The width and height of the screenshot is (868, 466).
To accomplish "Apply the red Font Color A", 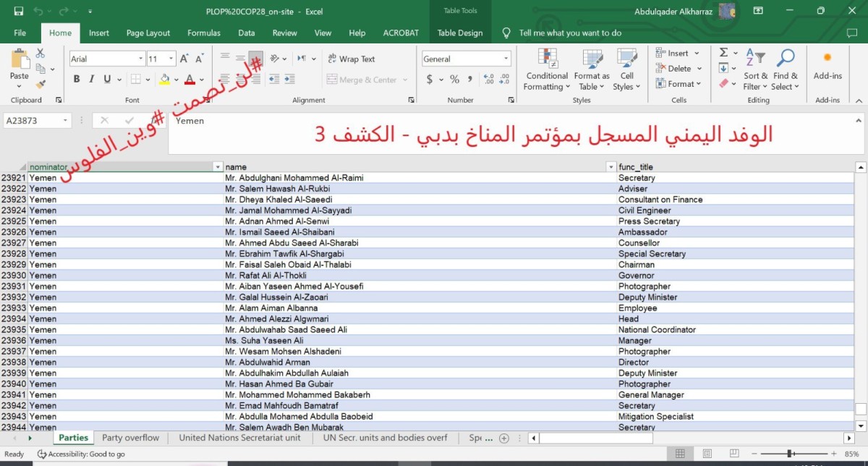I will click(x=190, y=80).
